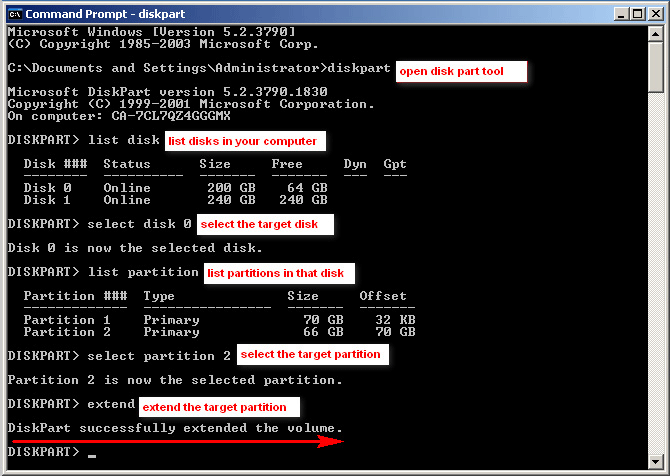670x476 pixels.
Task: Click the 'DISKPART> list disk' command
Action: tap(84, 140)
